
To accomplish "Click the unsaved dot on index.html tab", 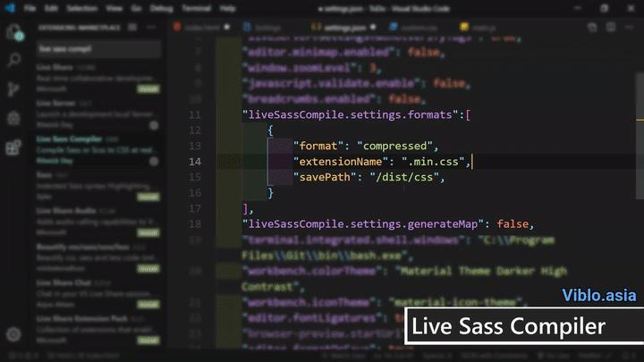I will click(x=226, y=28).
